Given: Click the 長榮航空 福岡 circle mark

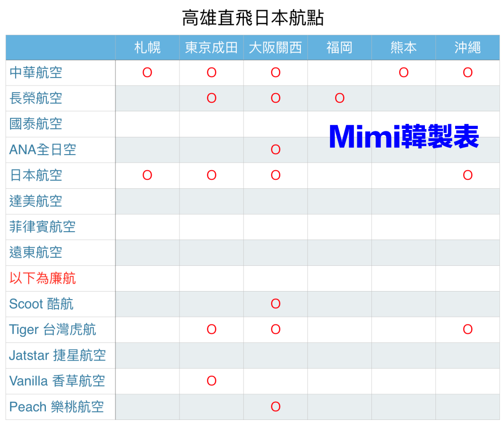Looking at the screenshot, I should [x=339, y=98].
